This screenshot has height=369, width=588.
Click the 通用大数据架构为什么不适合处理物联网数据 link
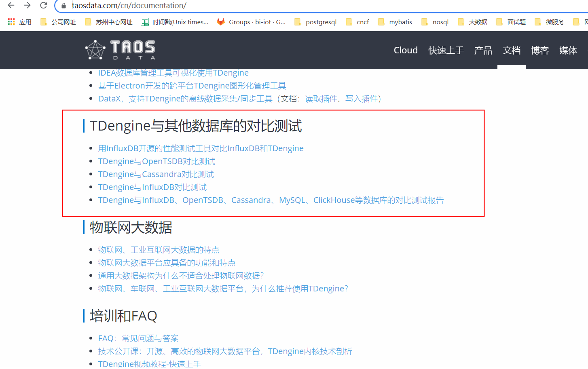click(x=180, y=275)
